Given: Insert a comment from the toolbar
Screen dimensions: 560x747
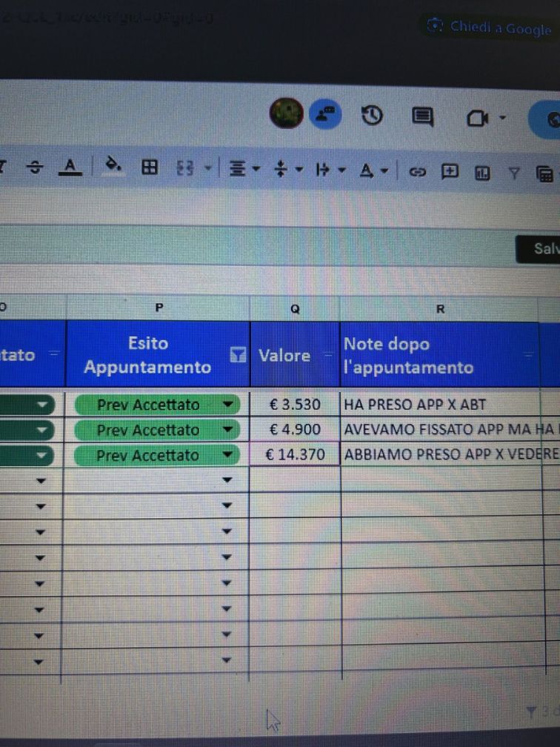Looking at the screenshot, I should pos(450,171).
